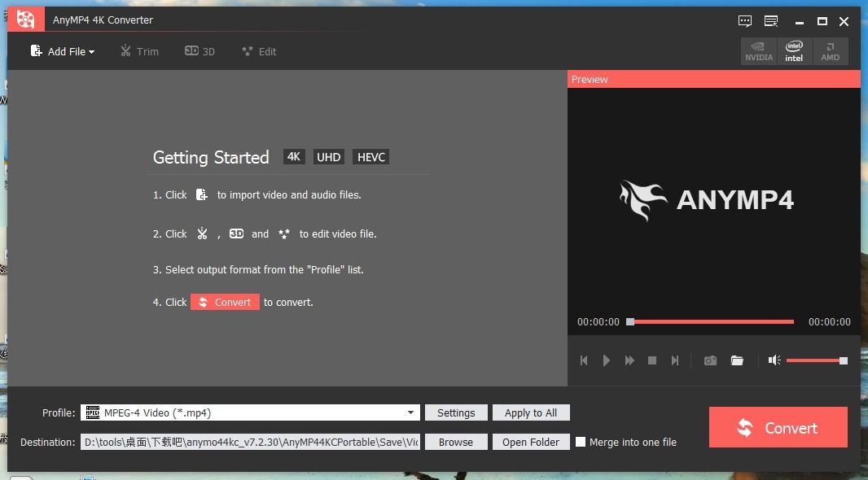The width and height of the screenshot is (868, 480).
Task: Jump to previous clip in preview
Action: [x=584, y=360]
